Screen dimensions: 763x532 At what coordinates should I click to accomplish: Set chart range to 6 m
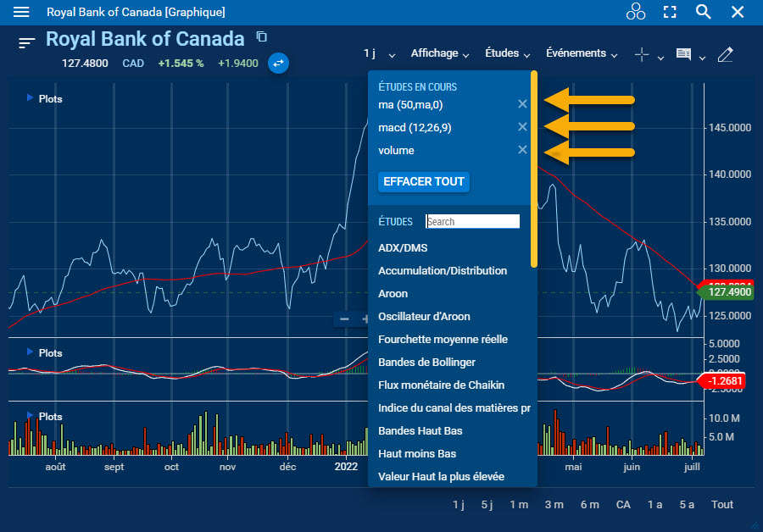coord(589,504)
